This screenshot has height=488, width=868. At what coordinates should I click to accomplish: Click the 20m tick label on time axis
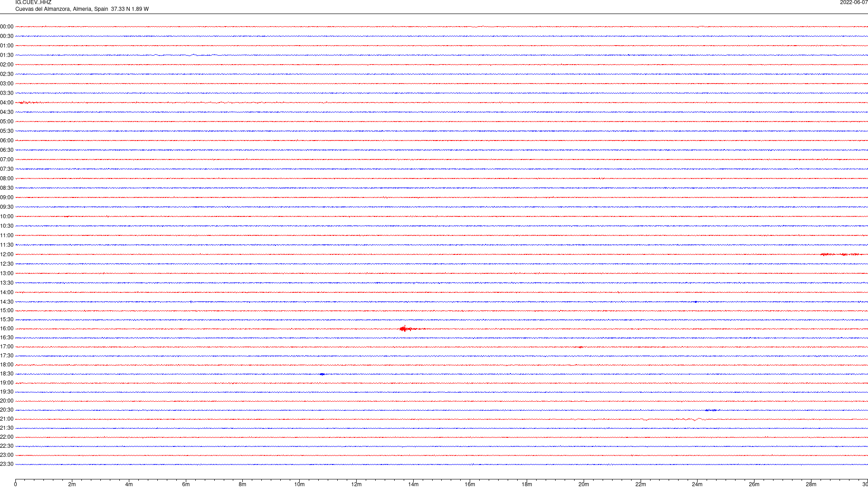[584, 484]
